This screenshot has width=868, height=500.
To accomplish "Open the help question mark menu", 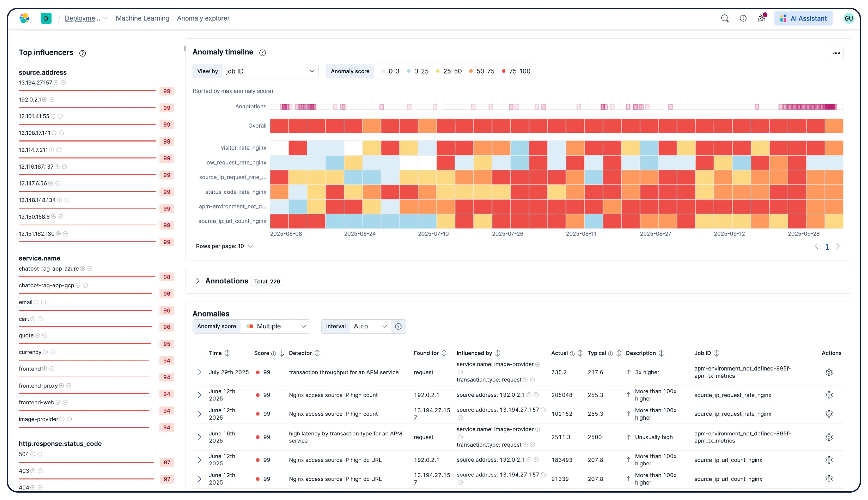I will point(743,18).
